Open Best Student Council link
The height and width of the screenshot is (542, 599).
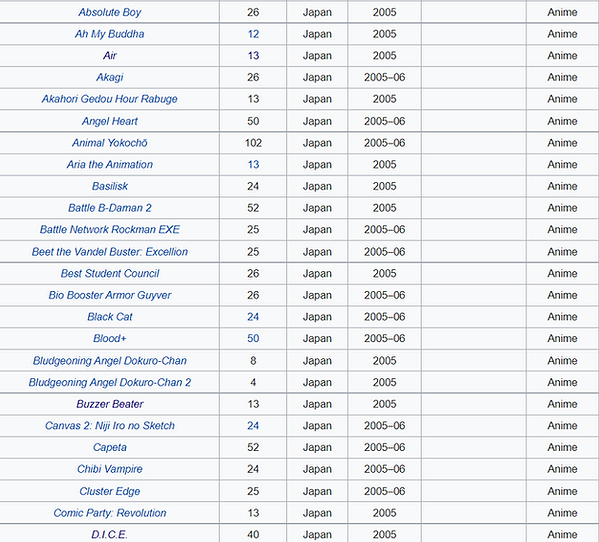click(x=110, y=273)
